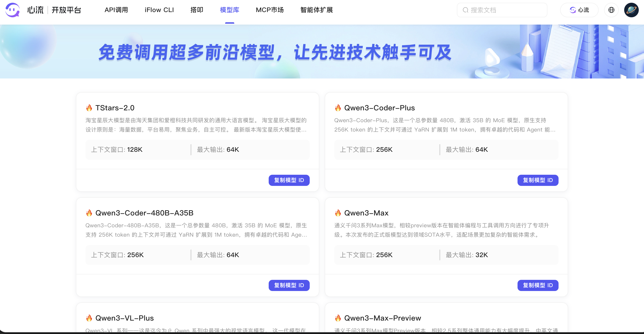The image size is (644, 334).
Task: Click the flame icon beside TStars-2.0
Action: [x=89, y=108]
